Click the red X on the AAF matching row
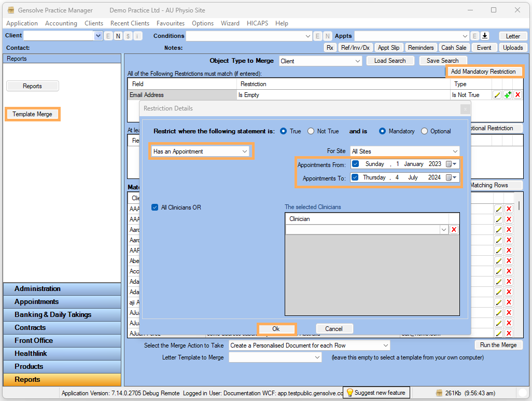Screen dimensions: 532x401 [509, 251]
